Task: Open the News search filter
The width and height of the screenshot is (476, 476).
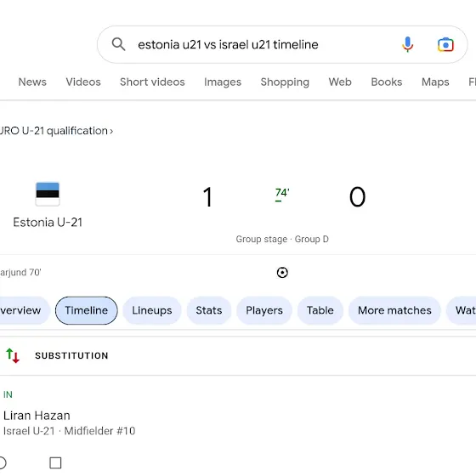Action: 32,82
